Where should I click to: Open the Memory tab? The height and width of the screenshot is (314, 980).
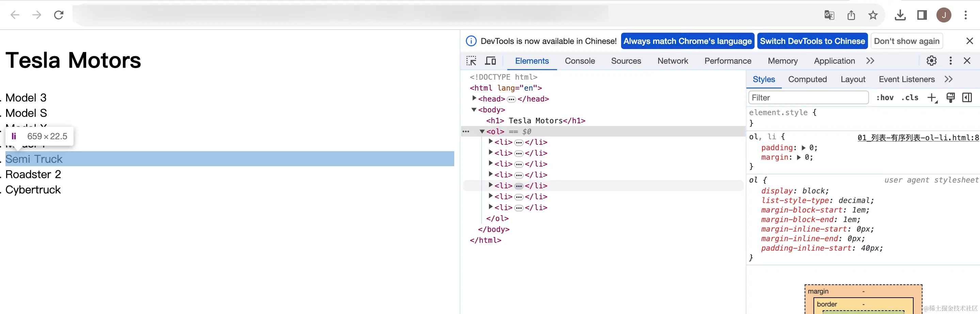tap(783, 61)
